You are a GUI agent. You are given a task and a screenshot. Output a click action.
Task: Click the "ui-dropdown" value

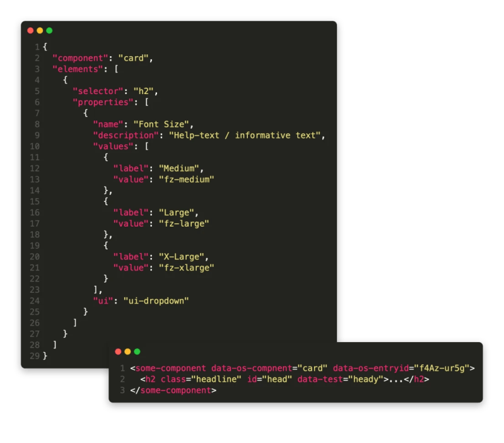pos(156,301)
